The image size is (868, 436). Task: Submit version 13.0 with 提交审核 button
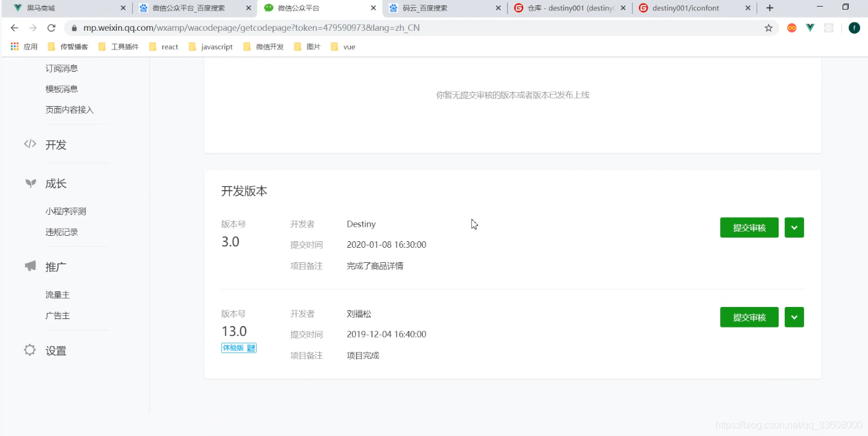pyautogui.click(x=749, y=317)
